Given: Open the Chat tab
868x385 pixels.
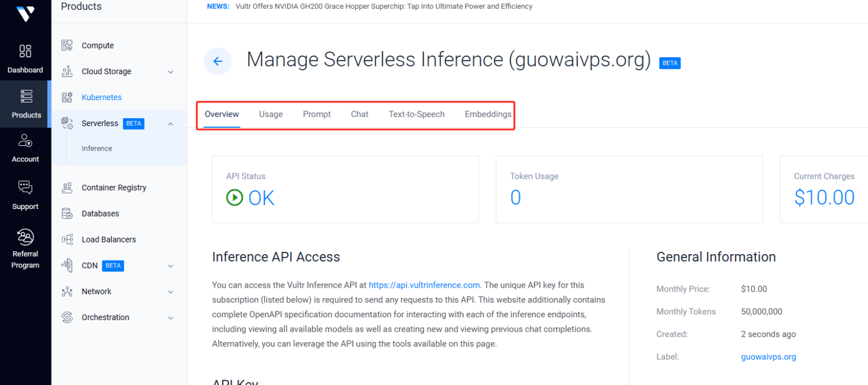Looking at the screenshot, I should tap(359, 114).
